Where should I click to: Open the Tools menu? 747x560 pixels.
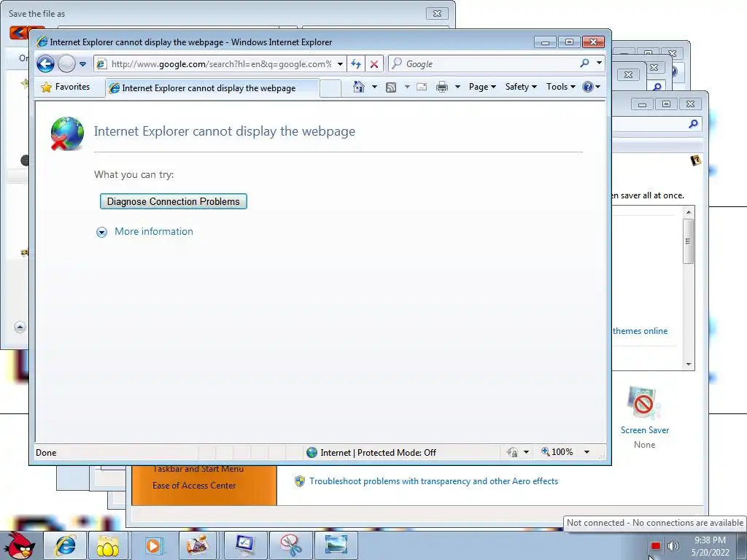(x=561, y=87)
